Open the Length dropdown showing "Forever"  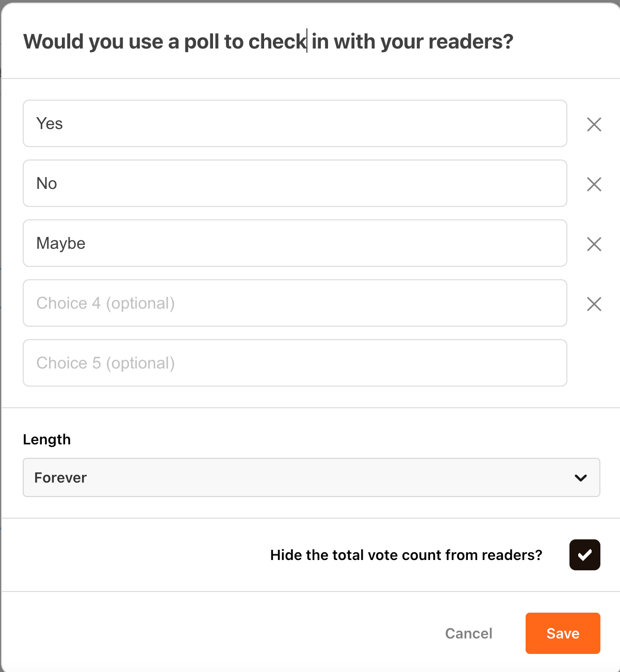click(x=311, y=477)
